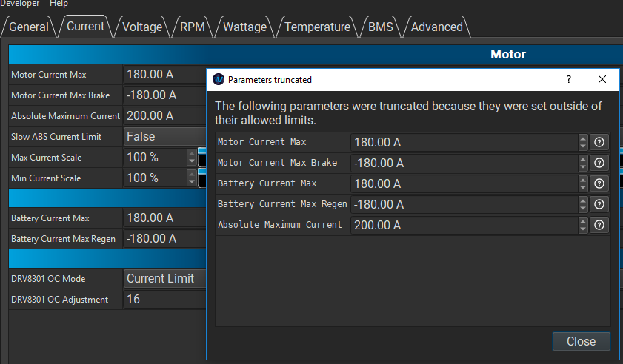
Task: Step the dialog's Absolute Maximum Current spinner
Action: click(x=583, y=225)
